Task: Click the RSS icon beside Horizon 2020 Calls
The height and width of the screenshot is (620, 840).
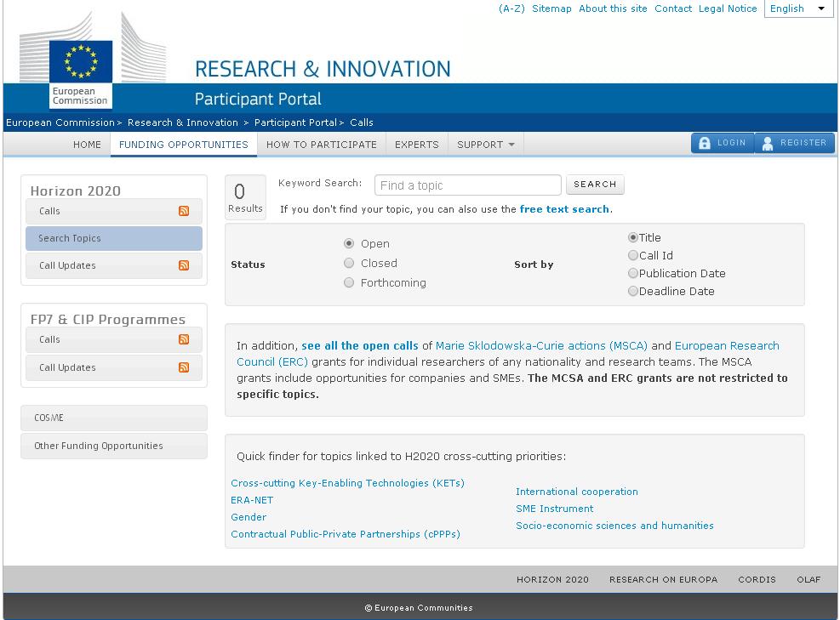Action: 184,211
